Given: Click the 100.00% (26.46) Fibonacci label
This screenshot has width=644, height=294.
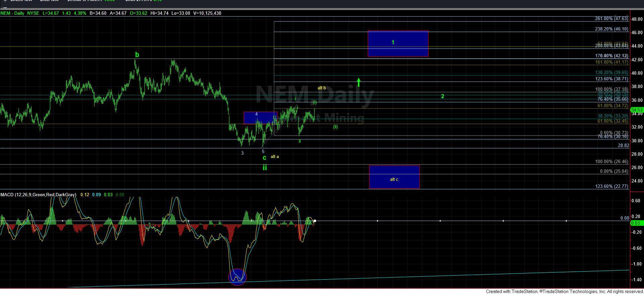Looking at the screenshot, I should pos(611,162).
